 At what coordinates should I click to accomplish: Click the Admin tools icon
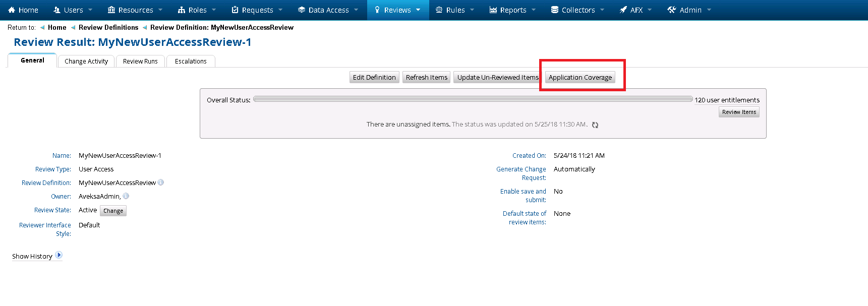pos(671,10)
